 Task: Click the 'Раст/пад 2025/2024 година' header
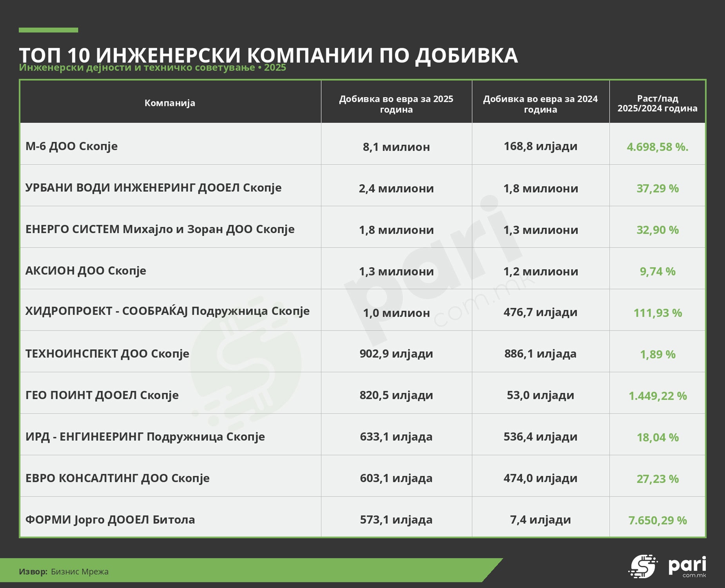(x=658, y=103)
